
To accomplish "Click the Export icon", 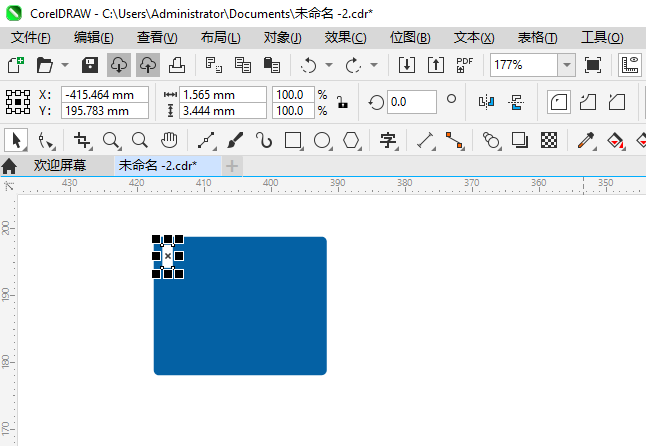I will tap(435, 65).
